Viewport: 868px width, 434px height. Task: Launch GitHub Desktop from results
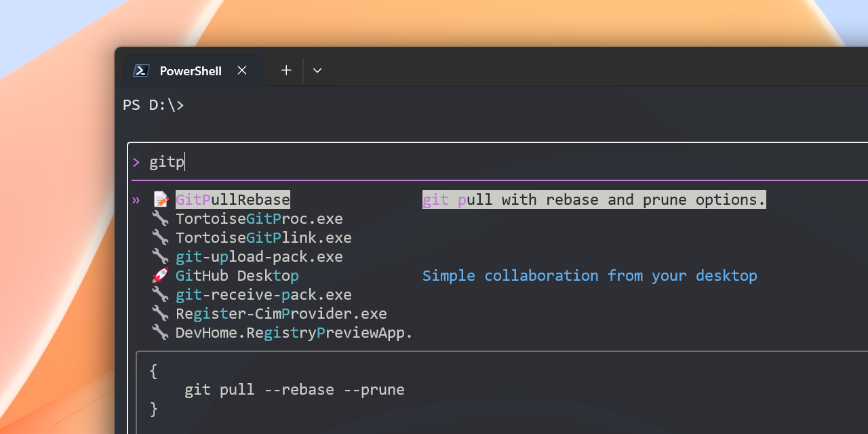[237, 275]
